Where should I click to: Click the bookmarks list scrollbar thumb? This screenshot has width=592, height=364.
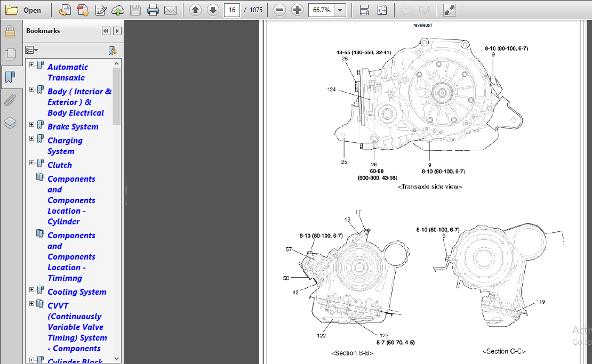(x=117, y=96)
